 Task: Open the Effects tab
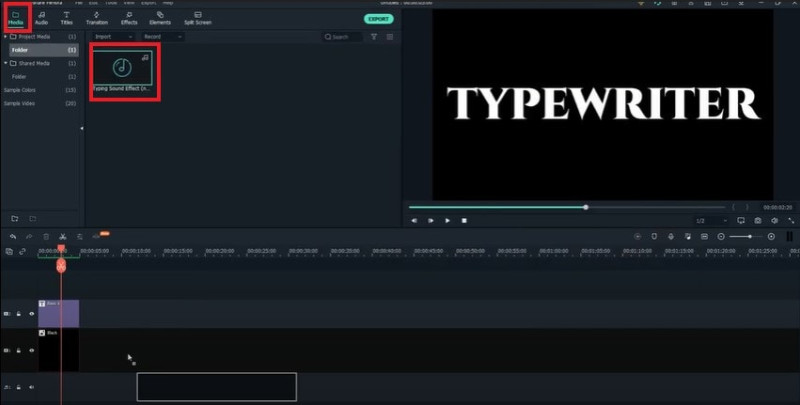point(129,18)
